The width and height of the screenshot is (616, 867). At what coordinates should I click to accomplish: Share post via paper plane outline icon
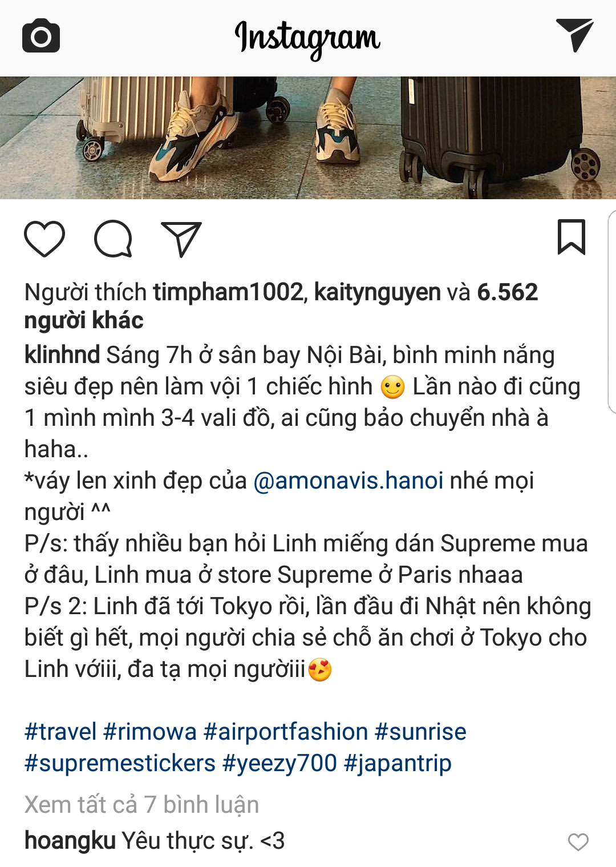click(181, 239)
